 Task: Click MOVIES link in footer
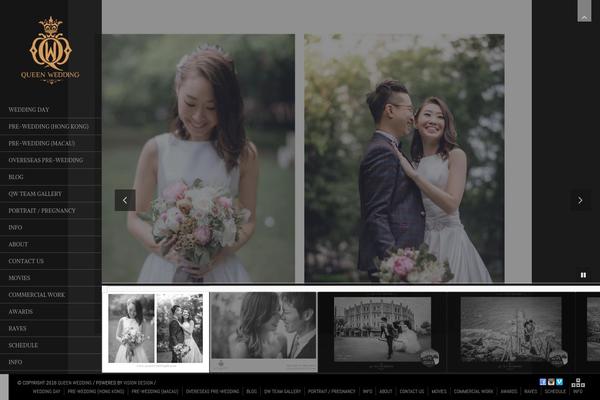coord(439,392)
